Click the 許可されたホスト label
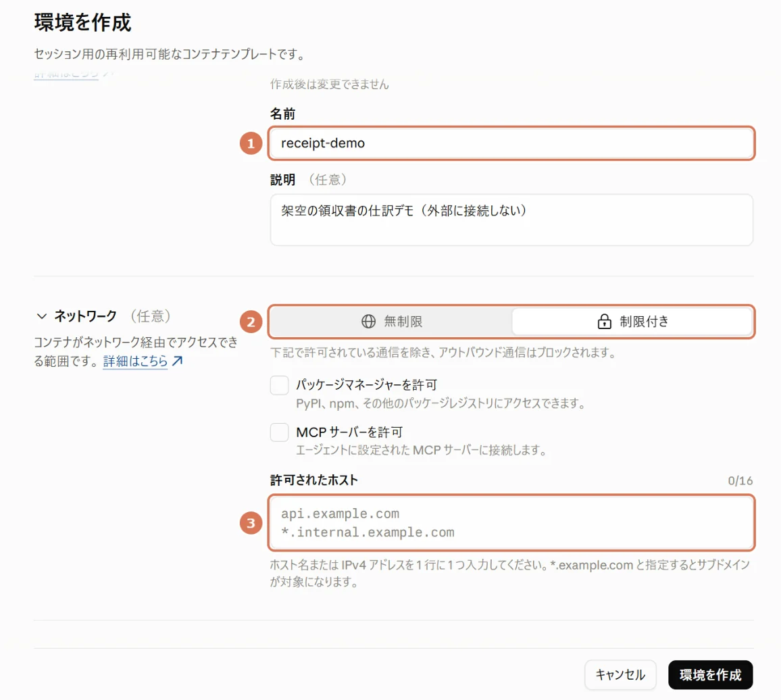 pyautogui.click(x=313, y=480)
